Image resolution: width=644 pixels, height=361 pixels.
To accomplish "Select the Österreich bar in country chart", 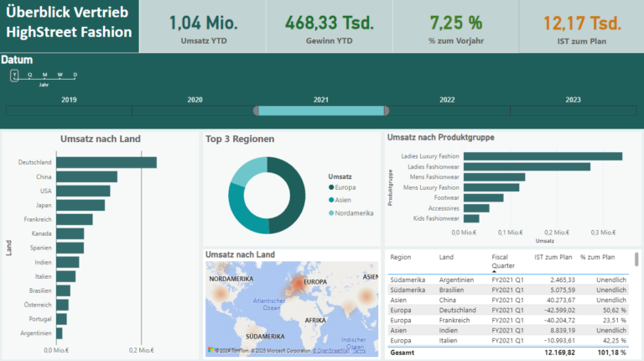I will coord(62,305).
